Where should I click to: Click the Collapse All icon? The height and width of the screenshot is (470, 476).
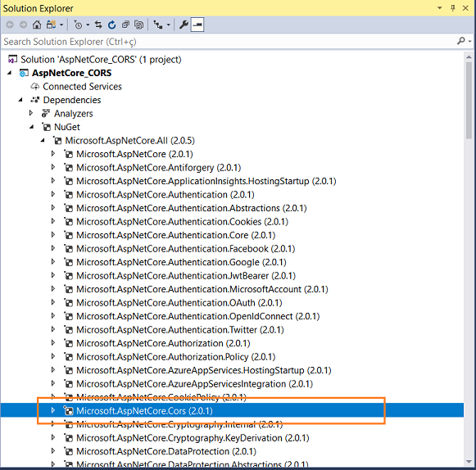click(125, 25)
